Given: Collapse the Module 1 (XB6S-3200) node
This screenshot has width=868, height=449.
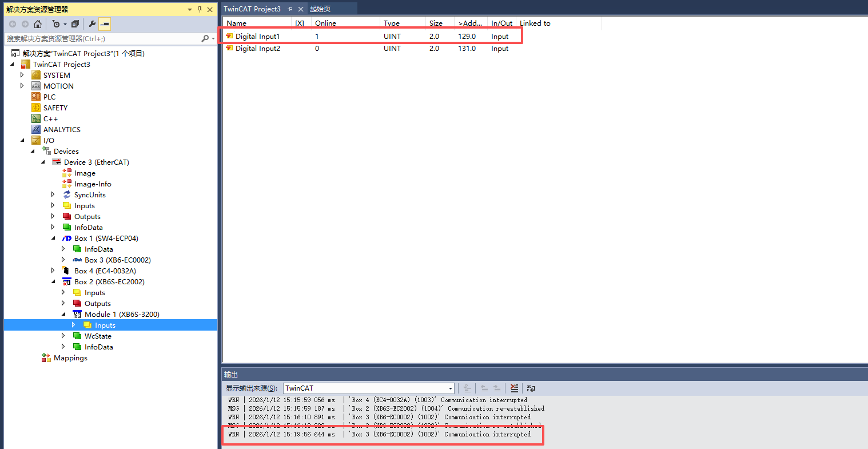Looking at the screenshot, I should (63, 315).
